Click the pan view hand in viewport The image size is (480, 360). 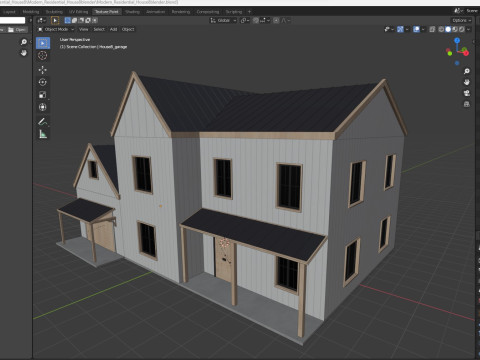[467, 82]
